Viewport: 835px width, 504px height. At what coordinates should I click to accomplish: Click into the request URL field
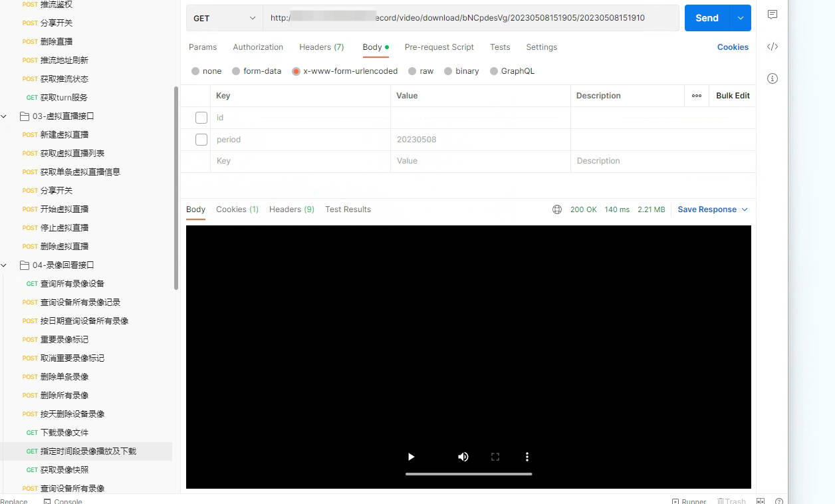click(x=471, y=18)
